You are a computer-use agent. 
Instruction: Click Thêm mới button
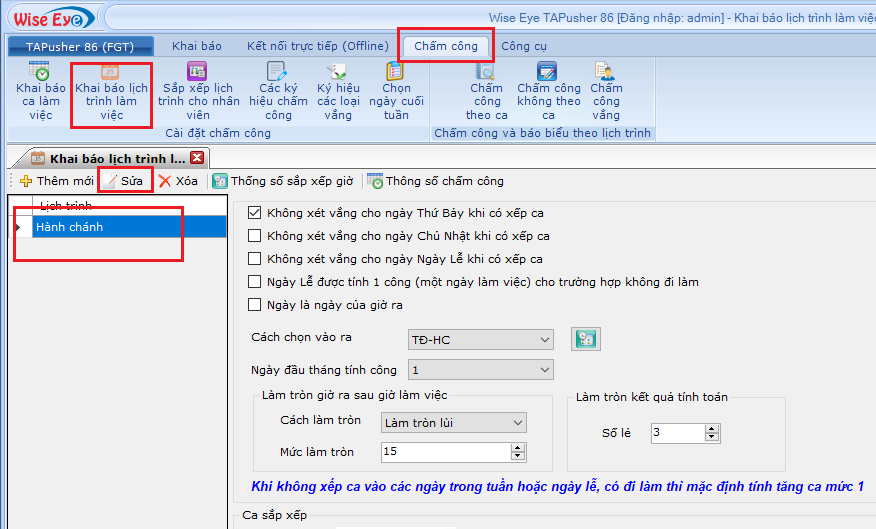coord(56,181)
